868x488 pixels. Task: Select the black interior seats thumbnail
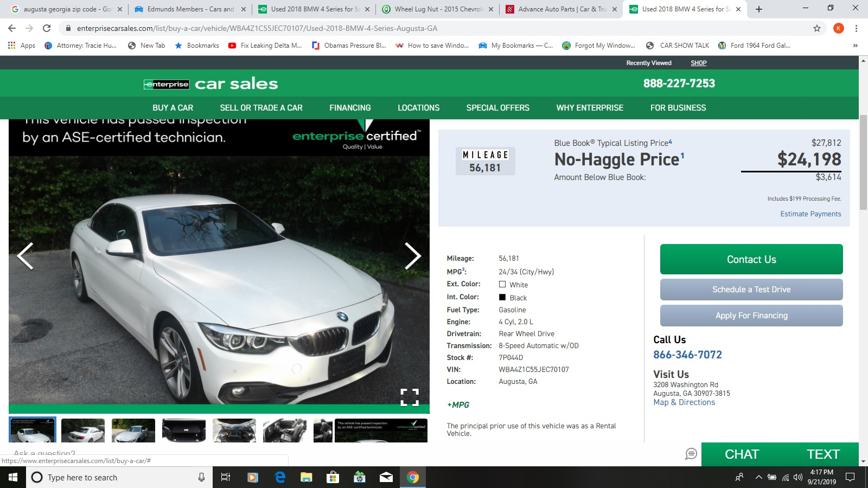pyautogui.click(x=285, y=430)
